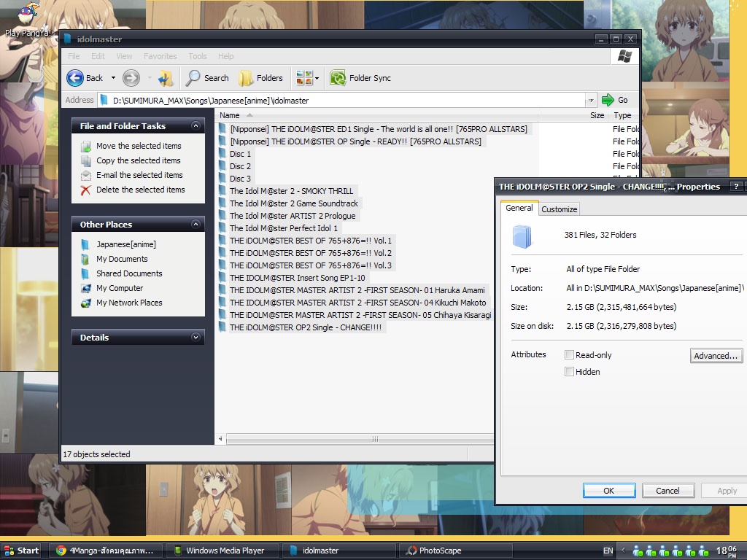The width and height of the screenshot is (747, 560).
Task: Show the Folders pane
Action: pyautogui.click(x=260, y=78)
